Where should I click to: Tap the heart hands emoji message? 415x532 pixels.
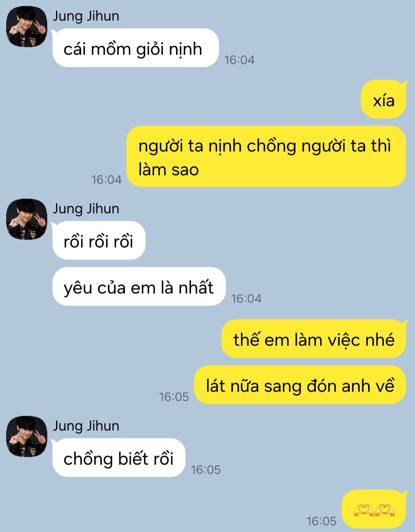pos(374,509)
